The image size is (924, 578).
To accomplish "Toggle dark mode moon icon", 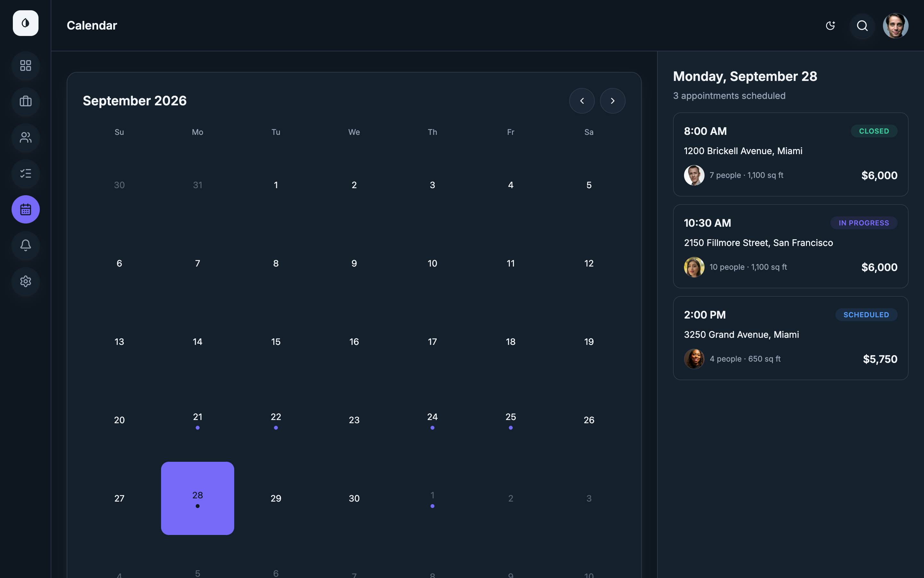I will point(830,26).
